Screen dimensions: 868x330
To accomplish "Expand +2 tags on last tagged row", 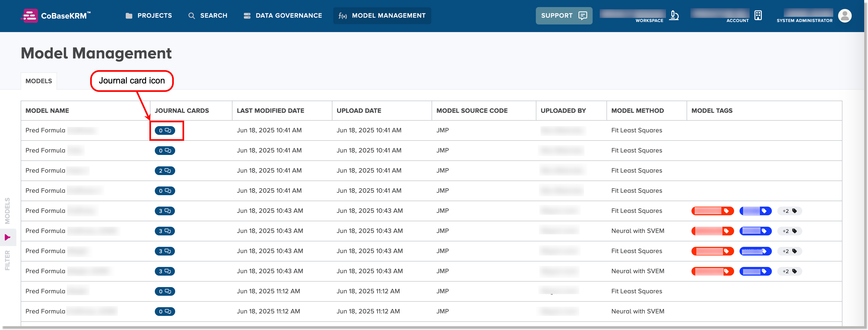I will (790, 271).
